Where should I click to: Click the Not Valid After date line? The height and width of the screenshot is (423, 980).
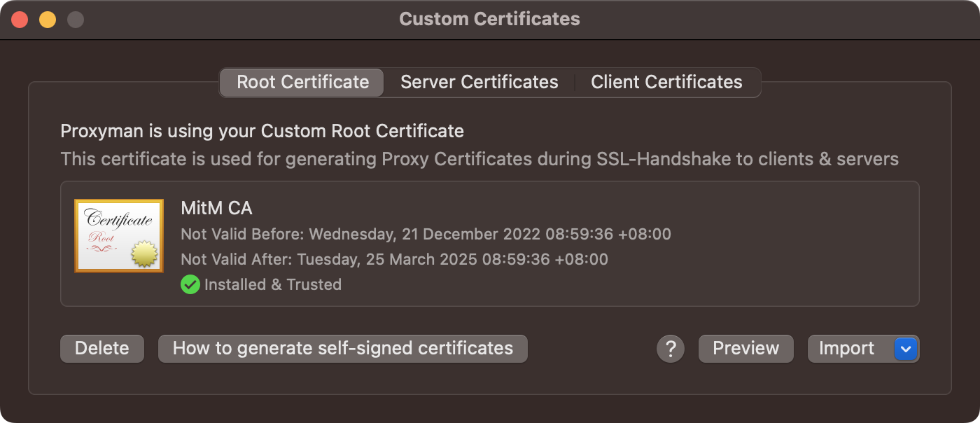coord(394,259)
